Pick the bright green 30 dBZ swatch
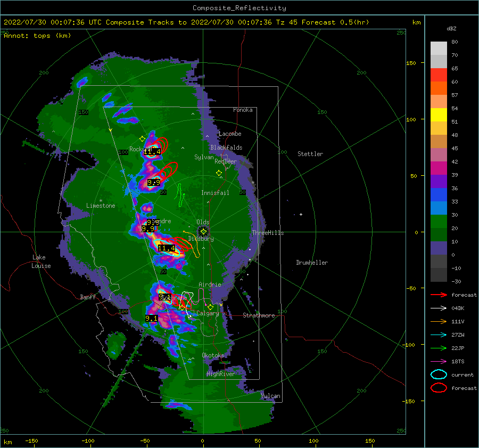 click(439, 222)
